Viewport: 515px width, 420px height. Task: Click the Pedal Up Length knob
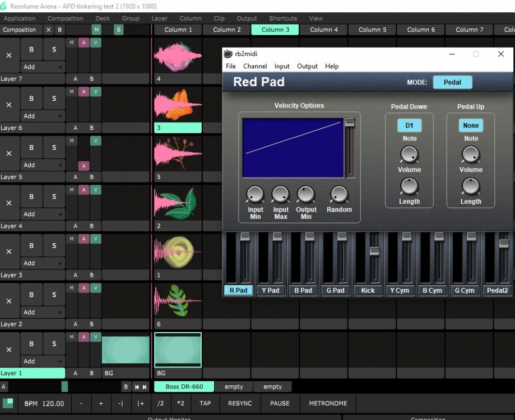point(471,186)
